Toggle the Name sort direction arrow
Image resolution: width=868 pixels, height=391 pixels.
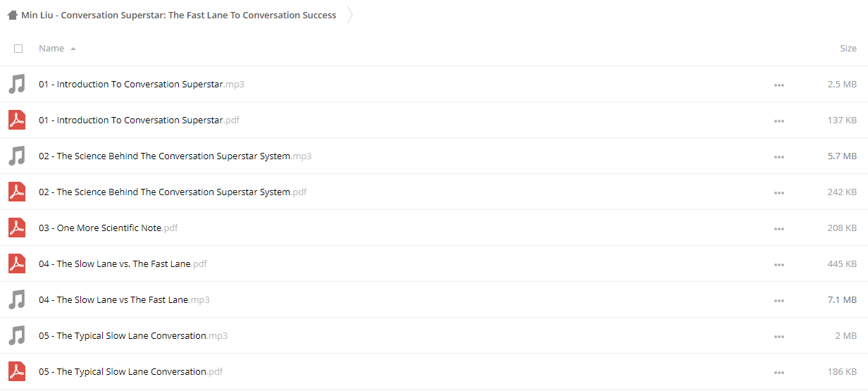pos(73,49)
